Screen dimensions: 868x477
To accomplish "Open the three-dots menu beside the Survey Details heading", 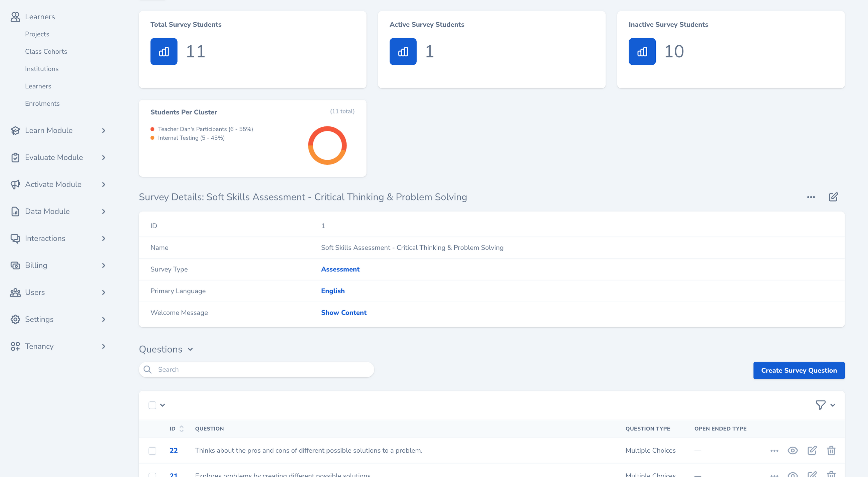I will tap(811, 197).
